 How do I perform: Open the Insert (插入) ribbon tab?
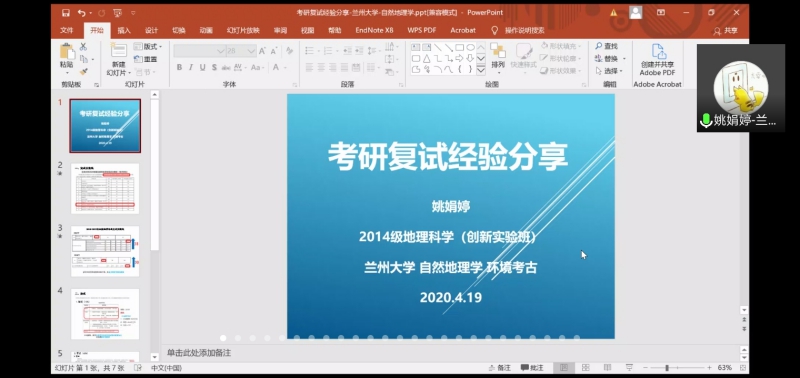[x=124, y=31]
